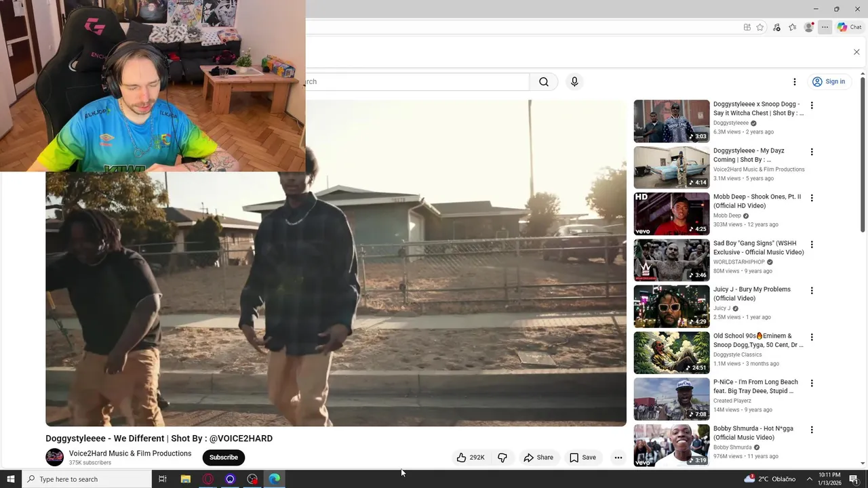Open Windows notification center

(x=854, y=479)
